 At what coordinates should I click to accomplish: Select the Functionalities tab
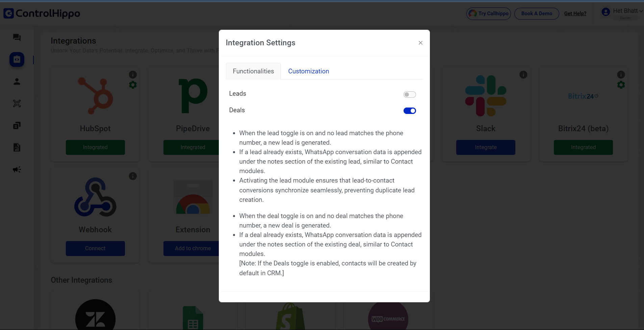(253, 71)
